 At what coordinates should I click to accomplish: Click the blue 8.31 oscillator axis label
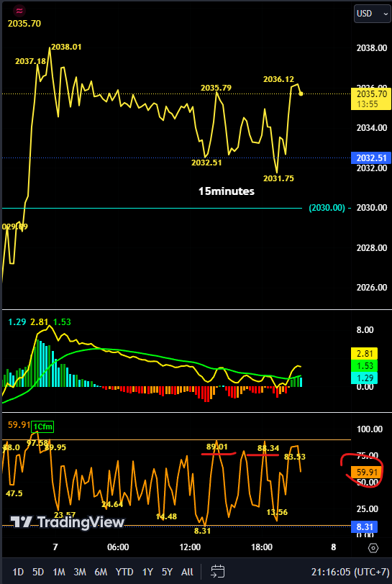(365, 526)
